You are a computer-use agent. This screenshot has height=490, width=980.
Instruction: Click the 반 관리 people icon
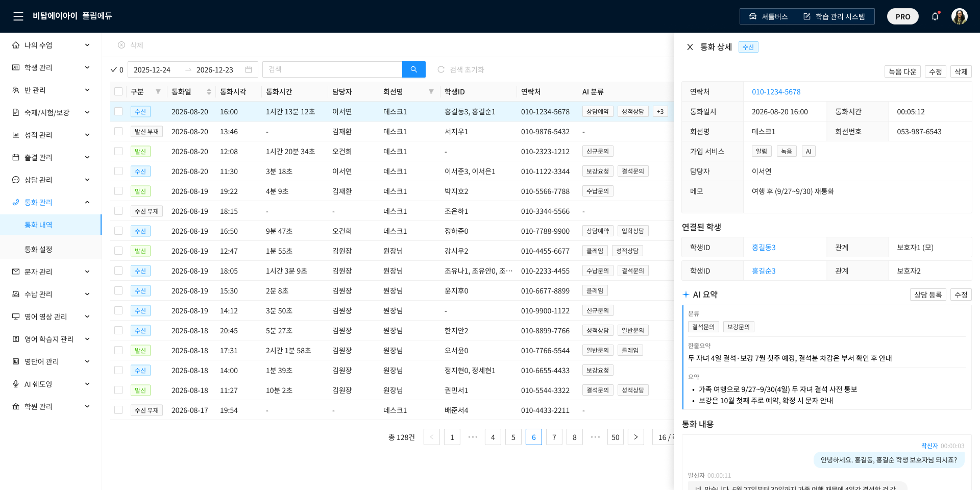[16, 90]
